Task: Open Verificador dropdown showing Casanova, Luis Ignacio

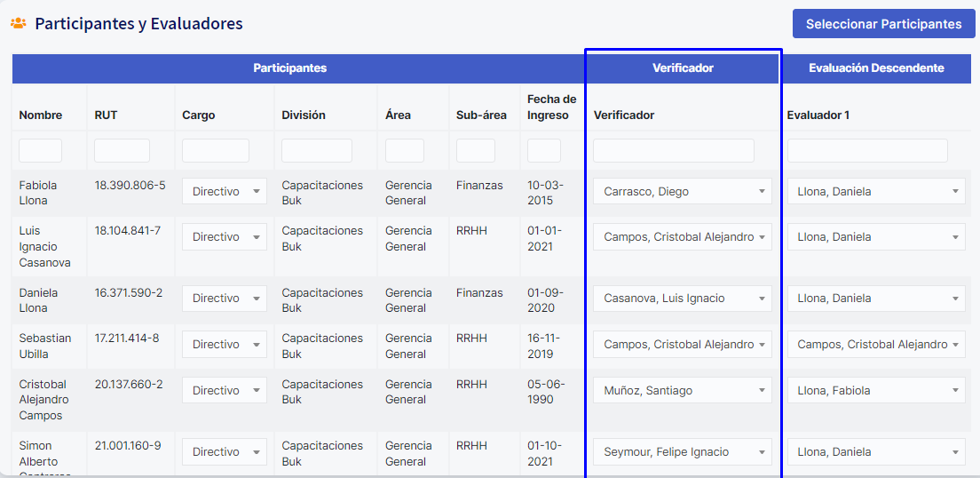Action: point(682,299)
